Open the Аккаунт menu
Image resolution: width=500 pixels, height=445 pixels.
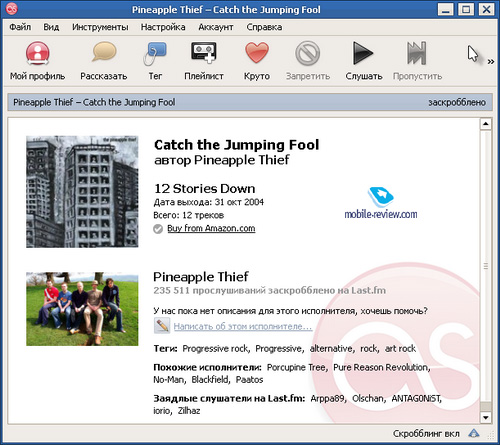click(216, 27)
